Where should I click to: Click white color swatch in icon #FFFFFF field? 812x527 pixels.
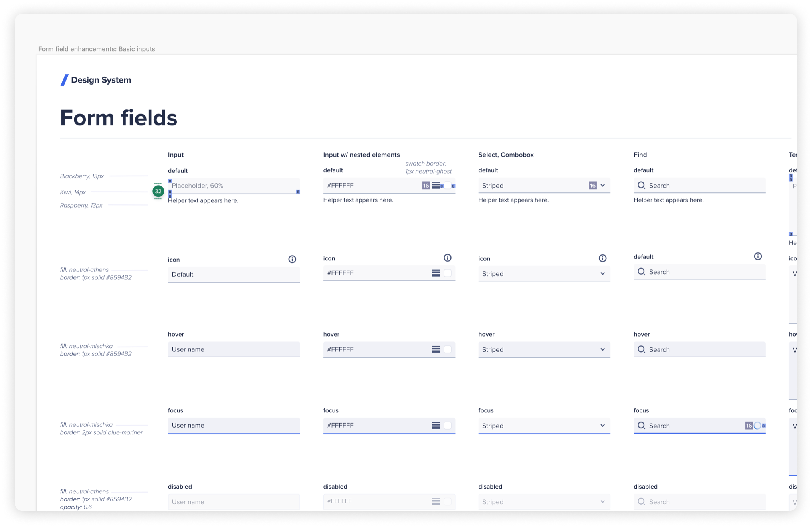(x=447, y=273)
